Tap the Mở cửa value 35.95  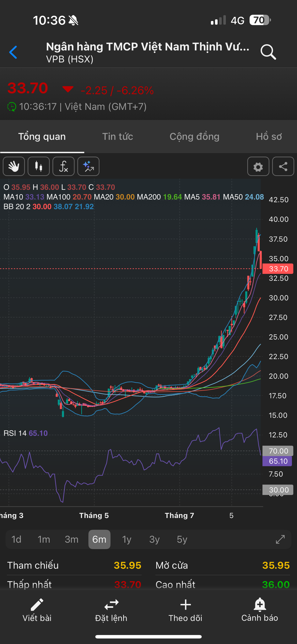point(276,565)
